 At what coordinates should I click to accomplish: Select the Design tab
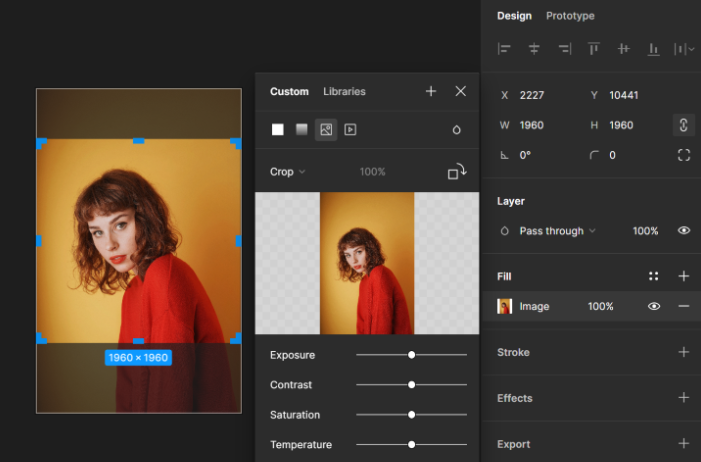[514, 16]
